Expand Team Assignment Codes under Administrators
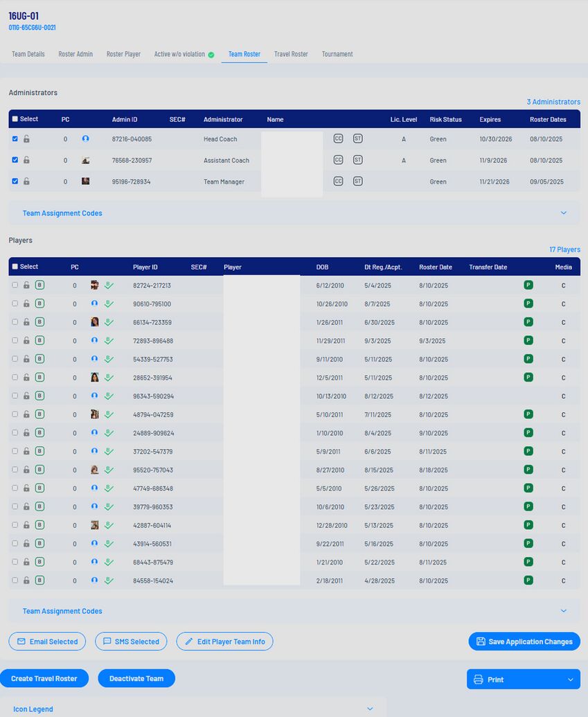 563,213
